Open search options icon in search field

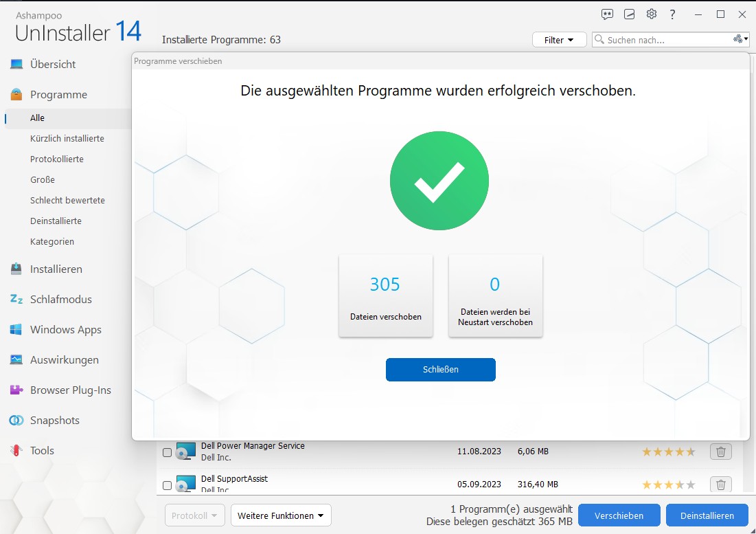click(741, 39)
